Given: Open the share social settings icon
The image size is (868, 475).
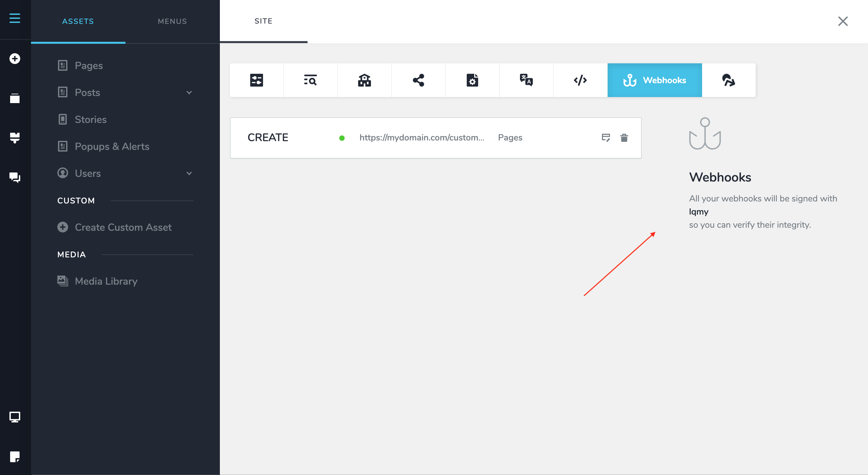Looking at the screenshot, I should coord(418,80).
